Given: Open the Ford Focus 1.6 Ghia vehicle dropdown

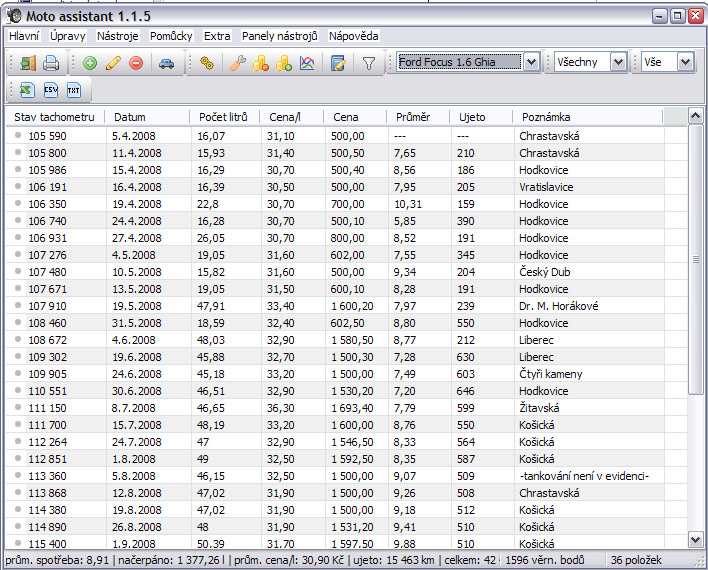Looking at the screenshot, I should pyautogui.click(x=531, y=62).
